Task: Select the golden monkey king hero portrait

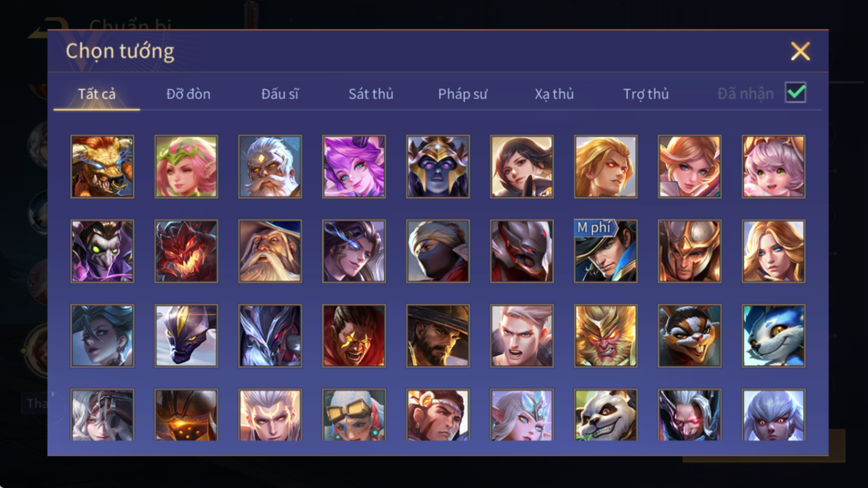Action: 605,336
